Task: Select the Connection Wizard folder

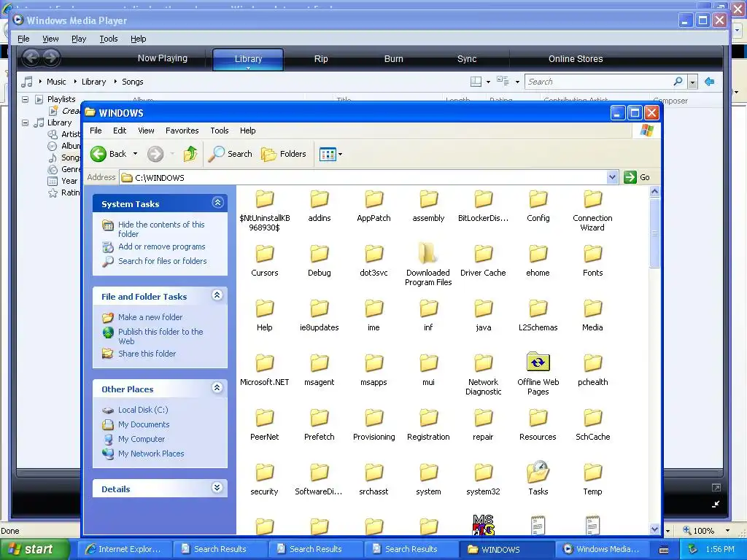Action: [x=592, y=211]
